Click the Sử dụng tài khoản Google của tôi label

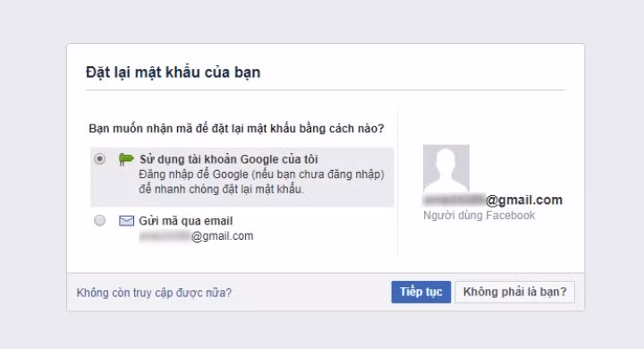coord(229,159)
